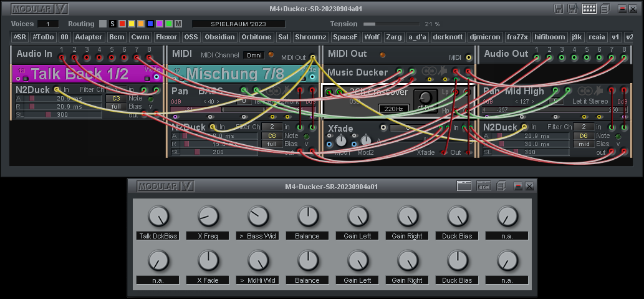Viewport: 644px width, 299px height.
Task: Open the MIDI Channel Omni selector
Action: [254, 55]
